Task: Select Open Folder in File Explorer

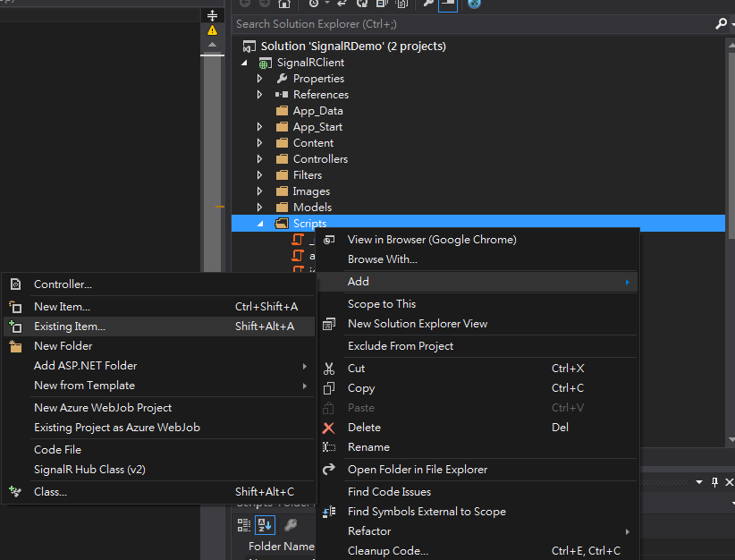Action: [477, 470]
